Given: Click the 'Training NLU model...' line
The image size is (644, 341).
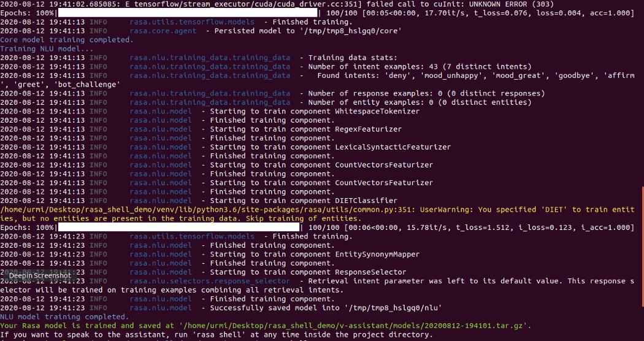Looking at the screenshot, I should 47,48.
